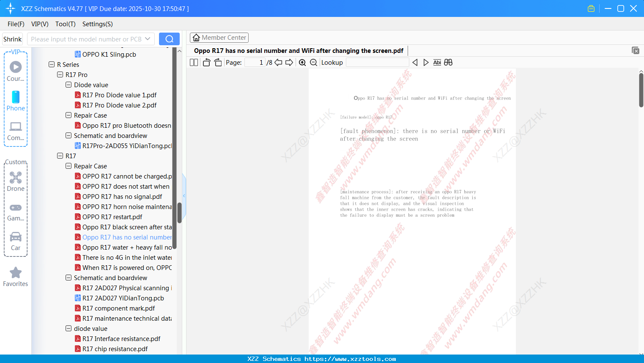The image size is (644, 363).
Task: Open OPPO R17 has no signal.pdf
Action: tap(119, 197)
